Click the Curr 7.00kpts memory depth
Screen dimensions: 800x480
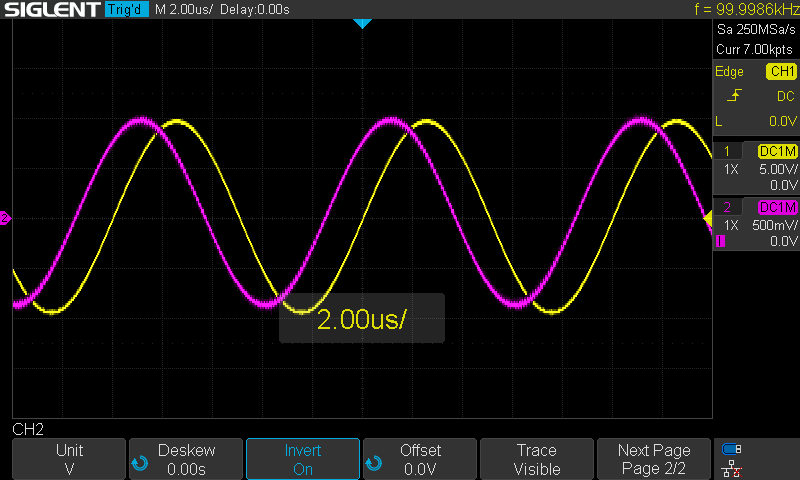[754, 49]
